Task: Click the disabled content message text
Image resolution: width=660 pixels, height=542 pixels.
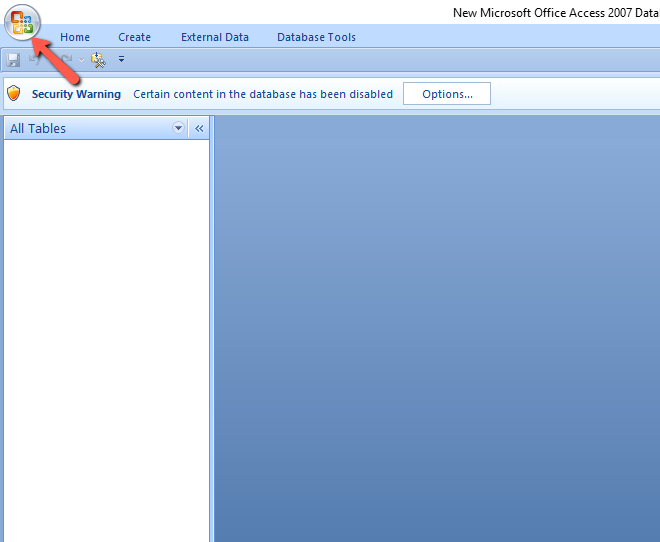Action: click(x=263, y=94)
